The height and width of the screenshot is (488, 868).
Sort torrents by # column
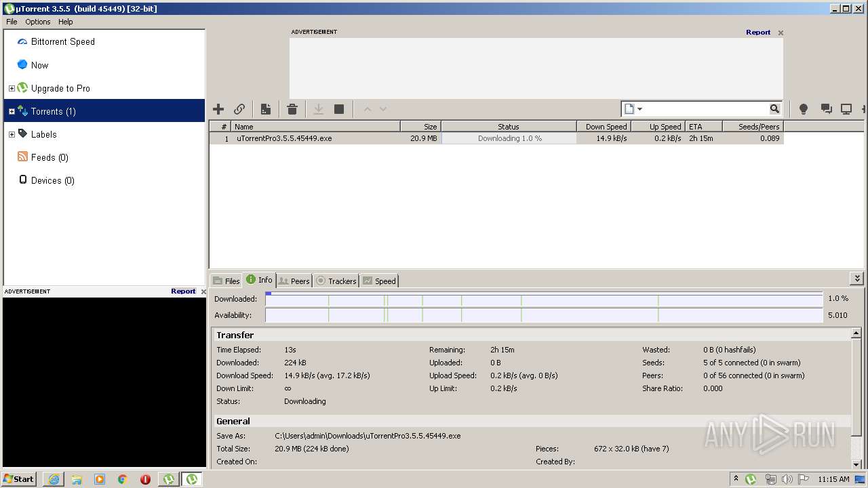(x=220, y=126)
